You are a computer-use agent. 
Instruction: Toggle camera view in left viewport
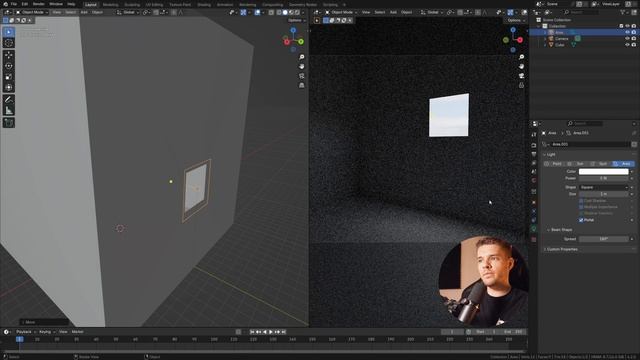[x=302, y=76]
